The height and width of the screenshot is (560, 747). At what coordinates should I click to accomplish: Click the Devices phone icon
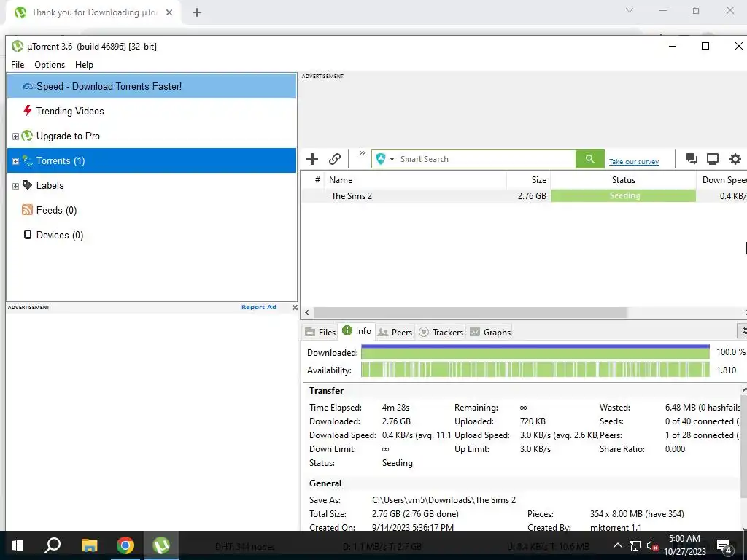[x=28, y=234]
